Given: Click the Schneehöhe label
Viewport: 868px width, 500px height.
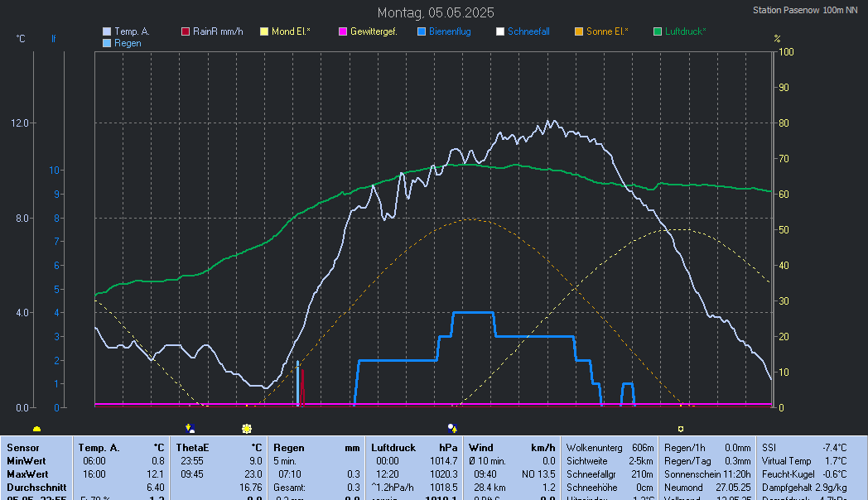Looking at the screenshot, I should point(590,488).
